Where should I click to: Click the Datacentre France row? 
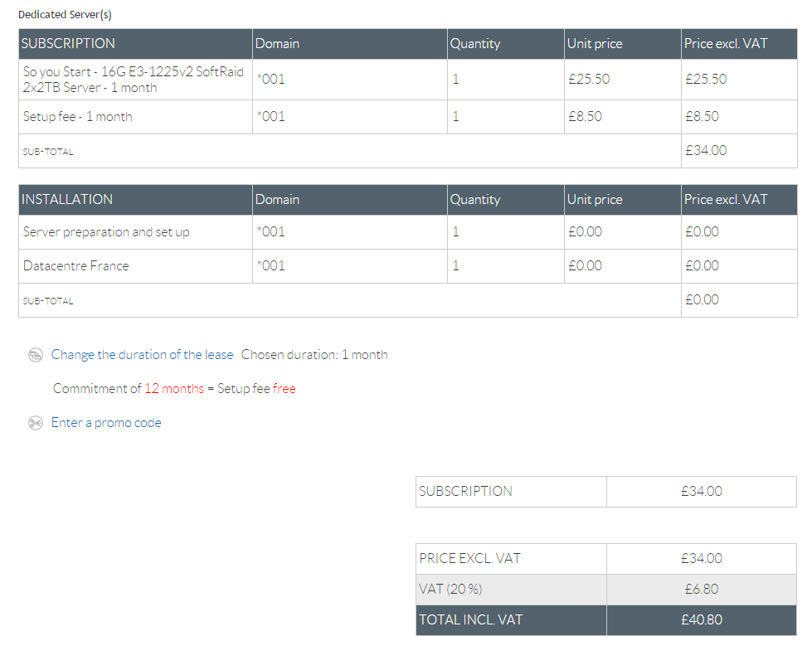[407, 266]
